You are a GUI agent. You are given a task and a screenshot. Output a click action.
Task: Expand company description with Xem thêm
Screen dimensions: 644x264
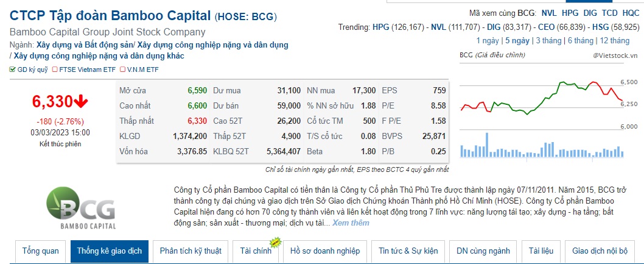tap(351, 223)
